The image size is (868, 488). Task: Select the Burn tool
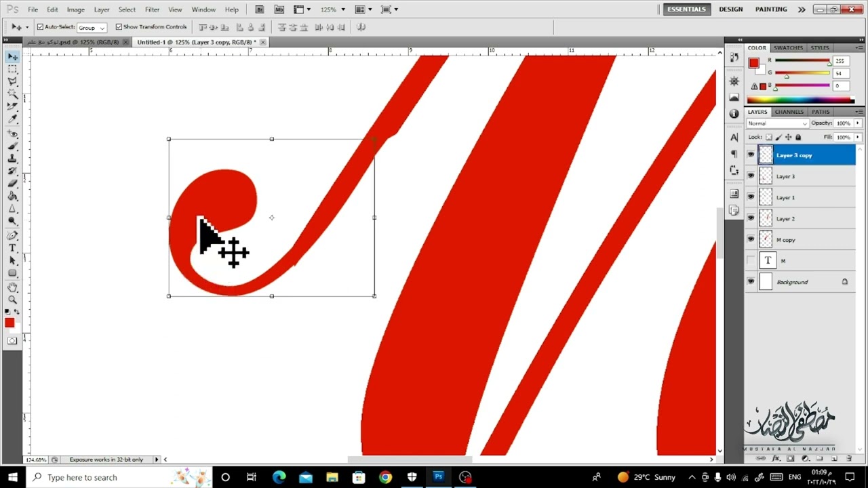click(12, 221)
